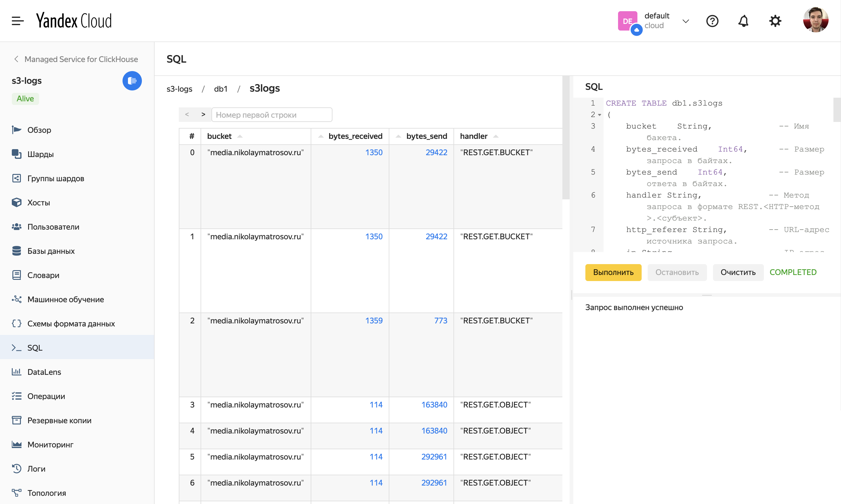This screenshot has width=841, height=504.
Task: Open Хосты section
Action: point(77,203)
